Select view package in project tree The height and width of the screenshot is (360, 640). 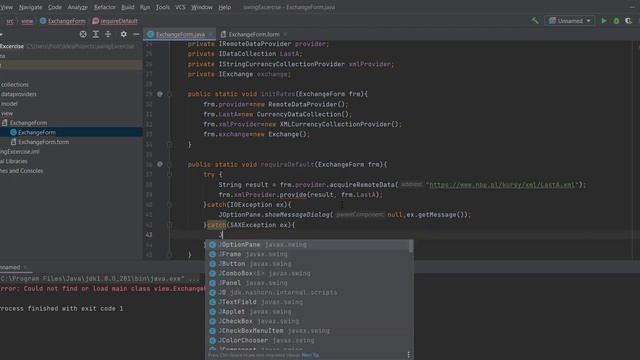[7, 113]
